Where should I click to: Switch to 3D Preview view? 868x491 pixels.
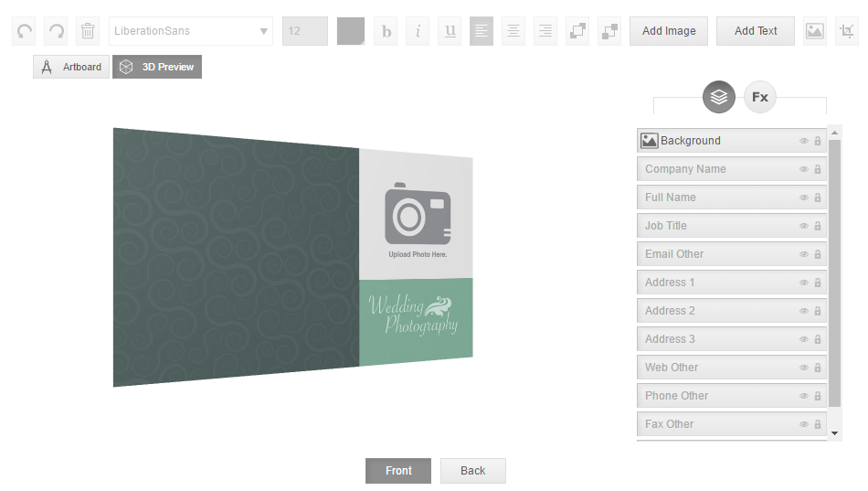pos(157,67)
